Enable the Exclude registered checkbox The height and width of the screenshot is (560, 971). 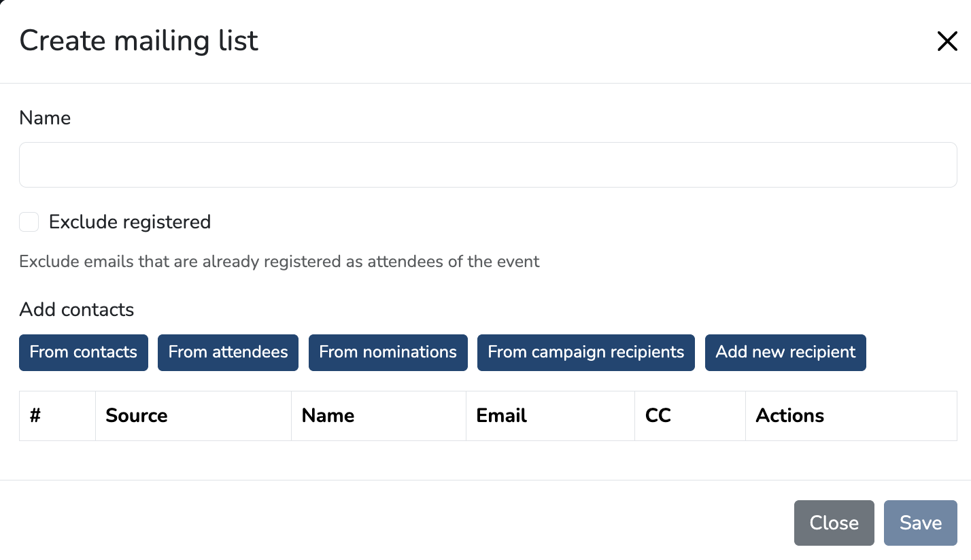(29, 222)
